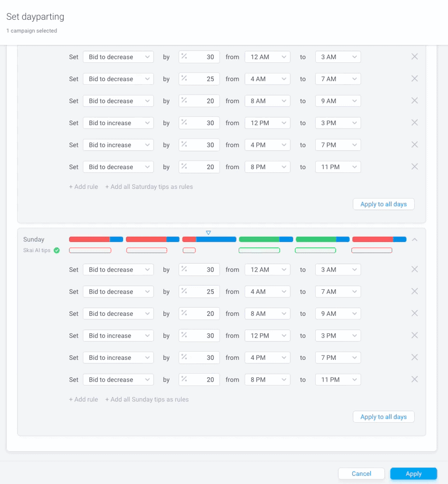The width and height of the screenshot is (448, 484).
Task: Remove Saturday's 12 AM bid decrease rule
Action: click(414, 57)
